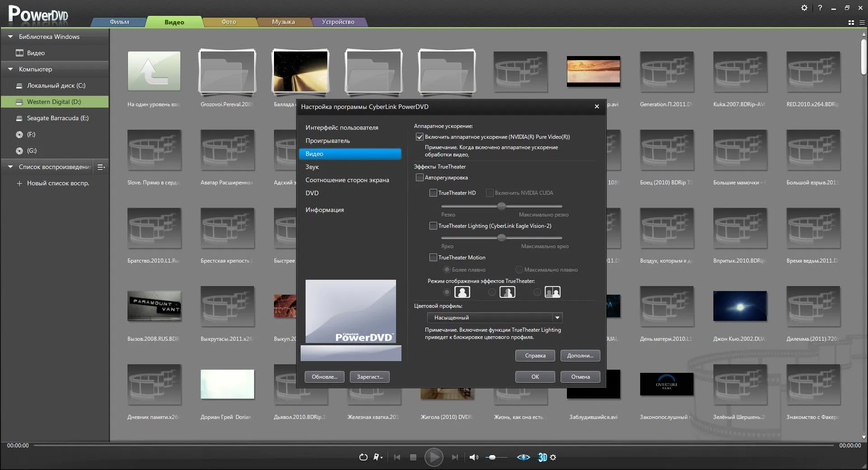Collapse the 'Компьютер' section arrow

point(10,69)
